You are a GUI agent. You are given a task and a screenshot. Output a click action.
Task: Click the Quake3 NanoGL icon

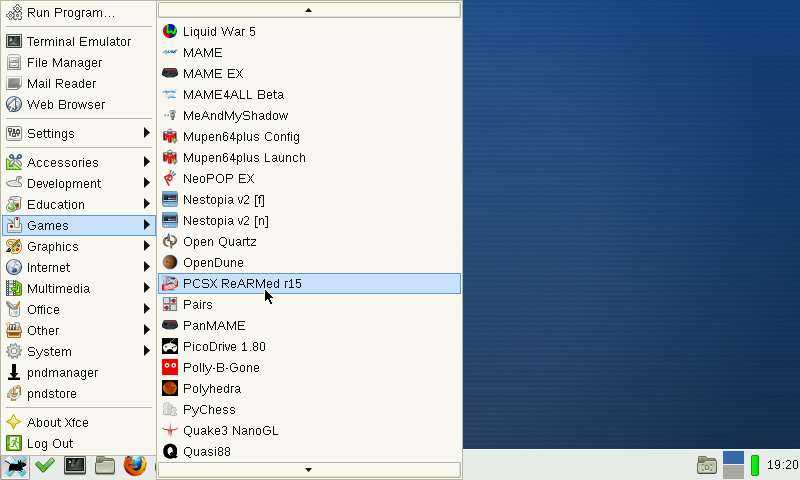tap(170, 430)
